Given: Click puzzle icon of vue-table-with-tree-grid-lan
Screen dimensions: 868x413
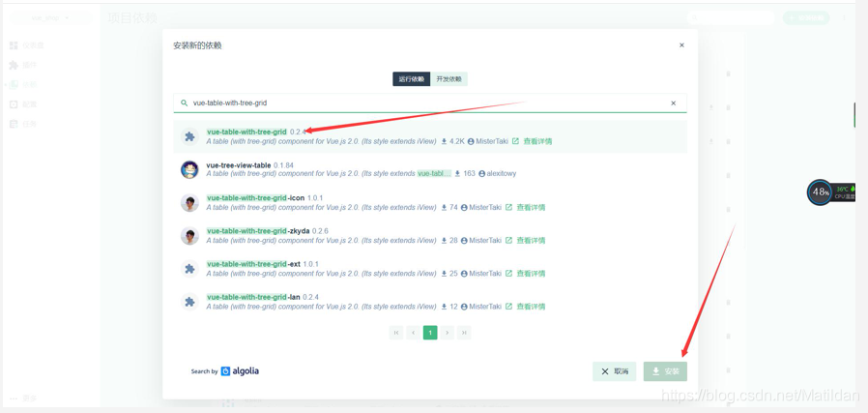Looking at the screenshot, I should (189, 303).
